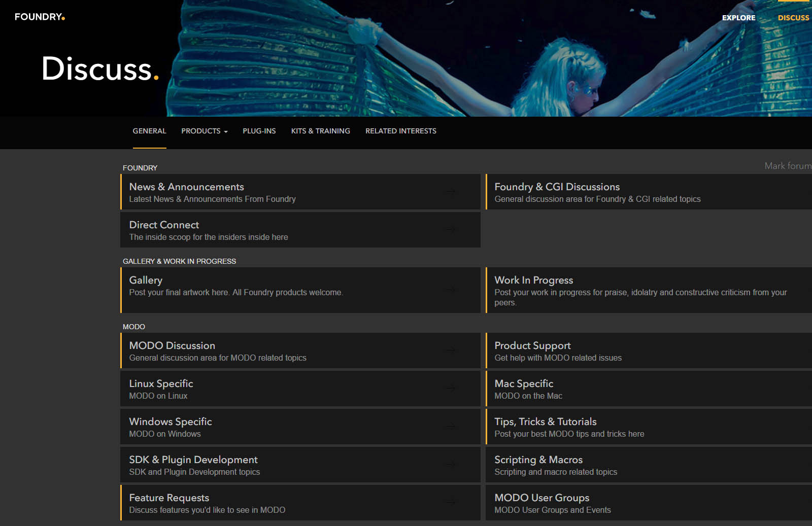812x526 pixels.
Task: Click 'Get help with MODO related issues' text
Action: [558, 358]
